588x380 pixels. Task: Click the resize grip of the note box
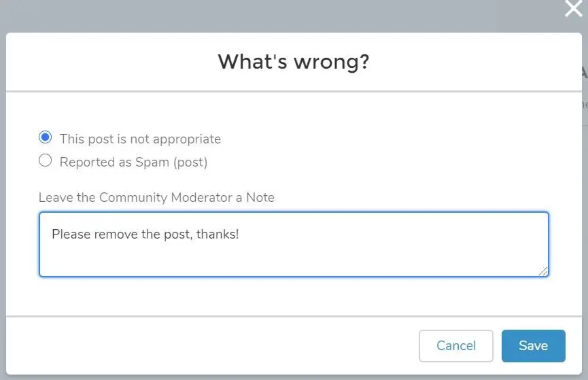coord(543,271)
